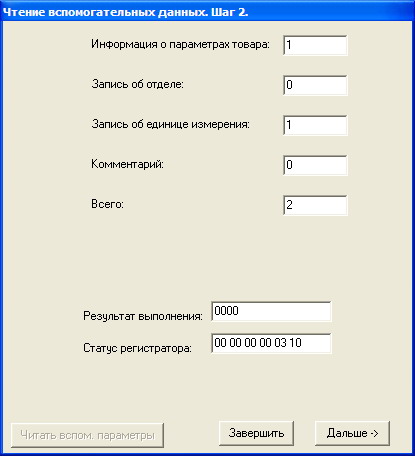The image size is (415, 456).
Task: Click the Статус регистратора field
Action: click(x=271, y=343)
